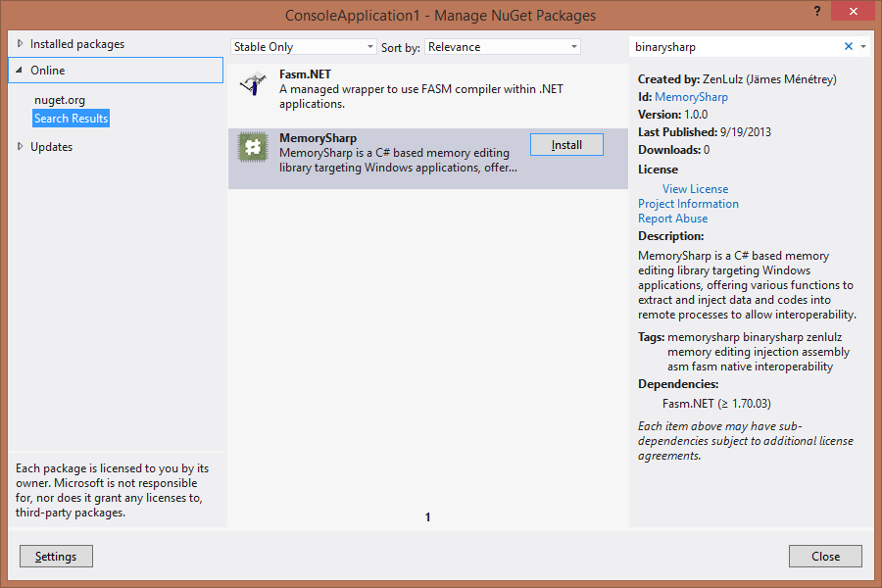The width and height of the screenshot is (882, 588).
Task: Click the Created by ZenLulz text
Action: tap(737, 79)
